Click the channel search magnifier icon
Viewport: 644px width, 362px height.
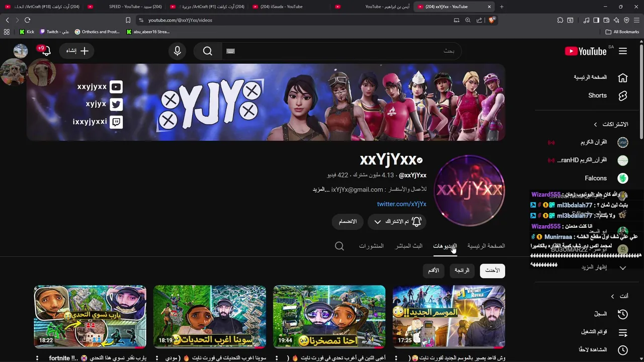coord(340,246)
